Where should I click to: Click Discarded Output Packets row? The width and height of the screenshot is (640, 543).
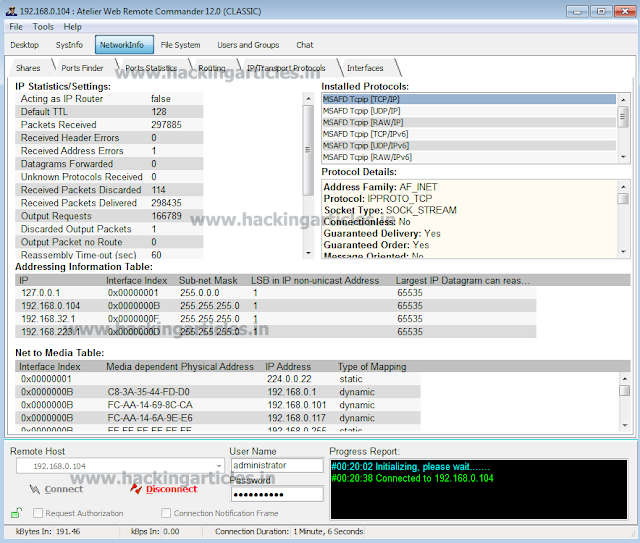click(x=109, y=229)
